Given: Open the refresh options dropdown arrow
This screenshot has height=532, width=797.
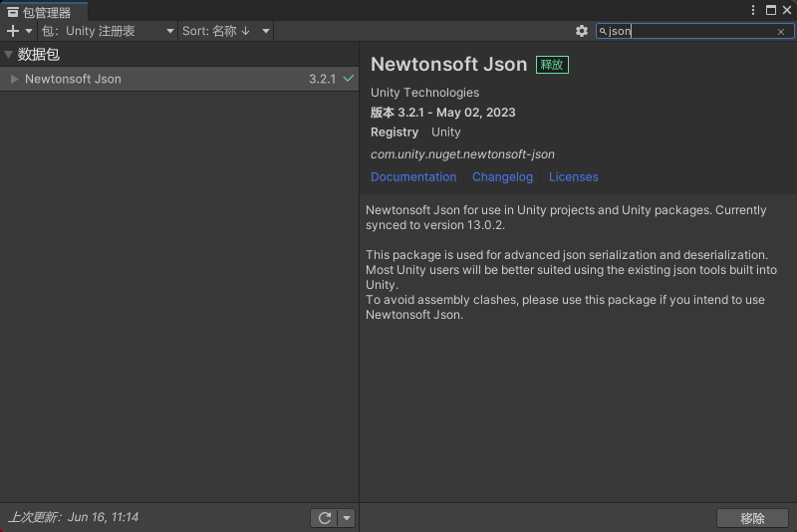Looking at the screenshot, I should (347, 518).
